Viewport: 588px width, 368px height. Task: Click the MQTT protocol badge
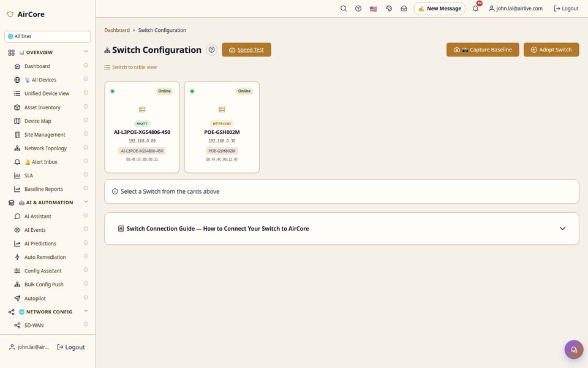tap(142, 123)
